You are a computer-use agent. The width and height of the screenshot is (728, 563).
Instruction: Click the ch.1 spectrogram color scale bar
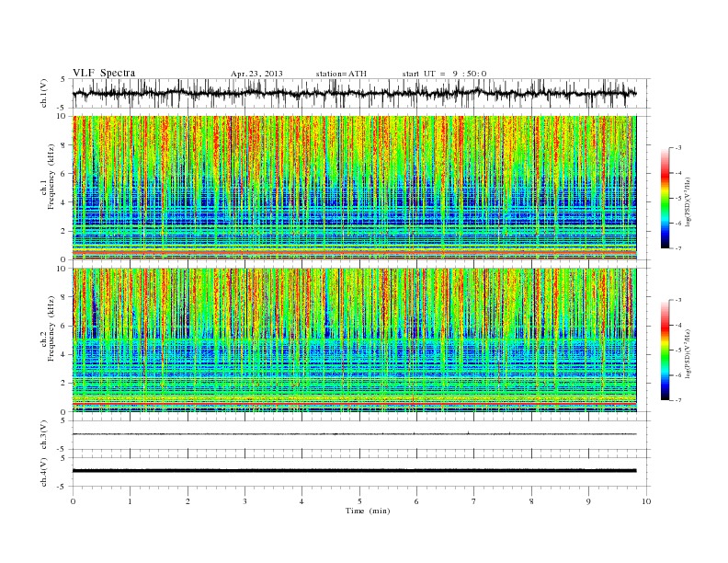pos(665,198)
